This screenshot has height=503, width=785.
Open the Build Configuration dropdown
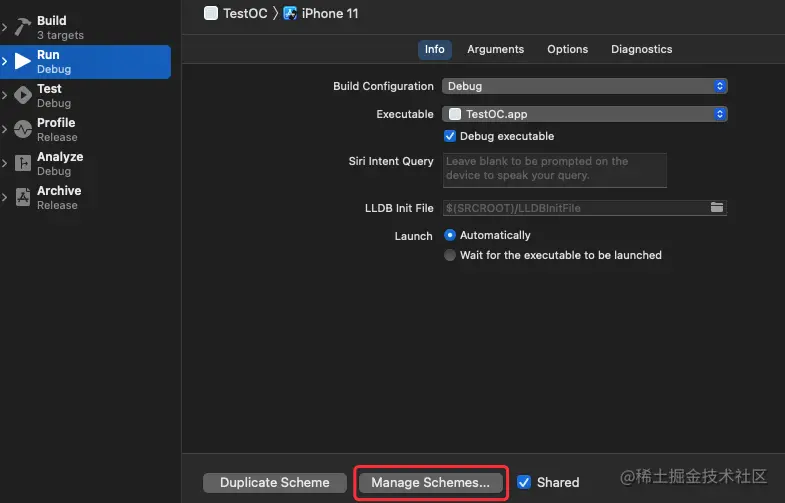click(584, 86)
